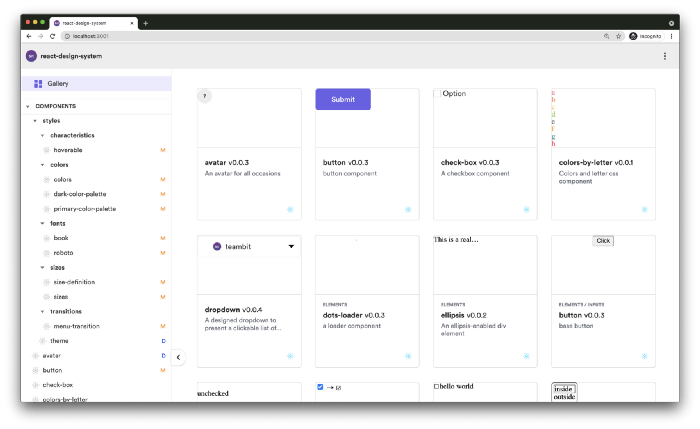Collapse the COMPONENTS section

click(28, 106)
